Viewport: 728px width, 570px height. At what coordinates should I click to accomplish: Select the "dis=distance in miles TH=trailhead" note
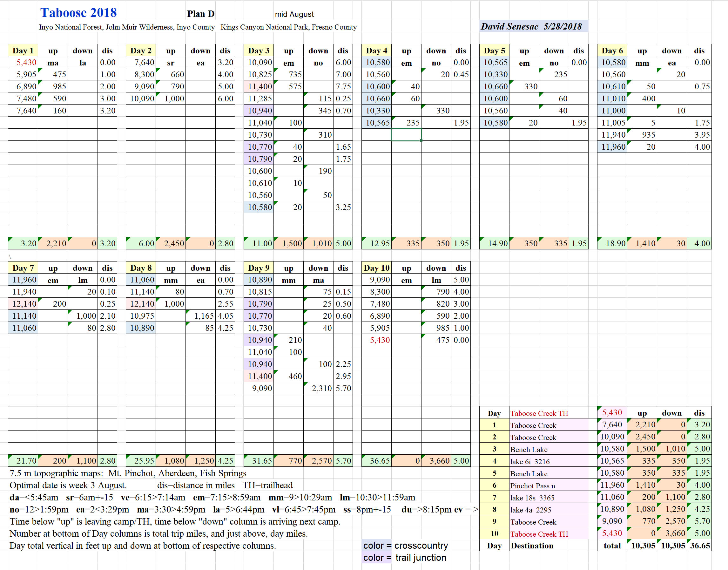[225, 485]
